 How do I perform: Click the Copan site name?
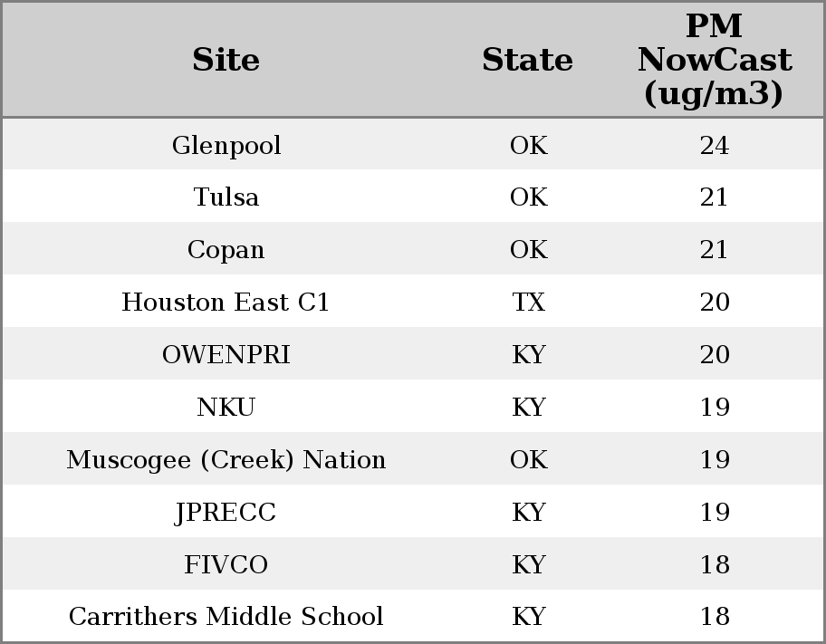pyautogui.click(x=226, y=250)
